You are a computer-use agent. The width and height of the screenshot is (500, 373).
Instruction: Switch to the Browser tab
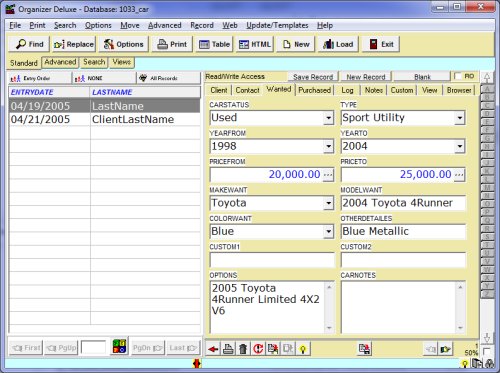pyautogui.click(x=459, y=90)
